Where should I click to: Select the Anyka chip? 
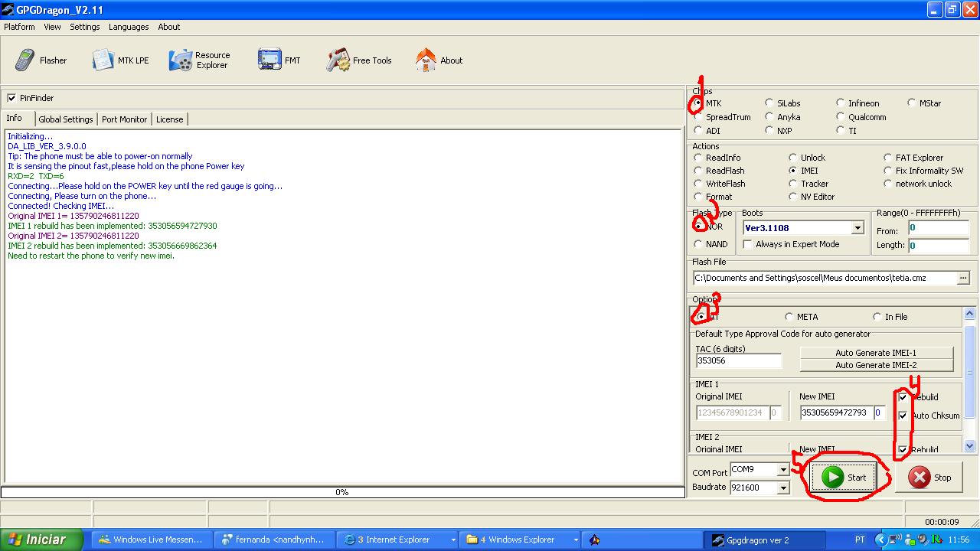point(769,117)
